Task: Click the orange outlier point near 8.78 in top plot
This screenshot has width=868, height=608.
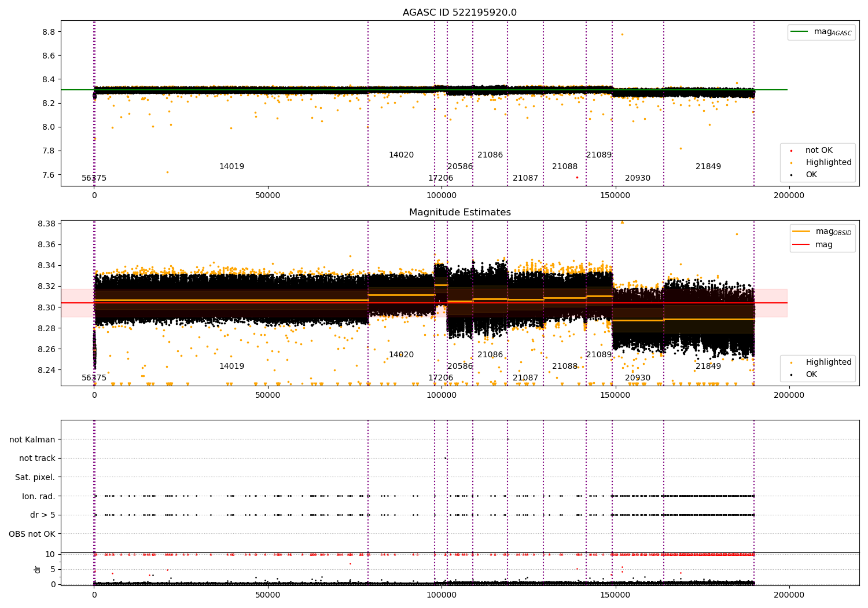Action: coord(622,34)
